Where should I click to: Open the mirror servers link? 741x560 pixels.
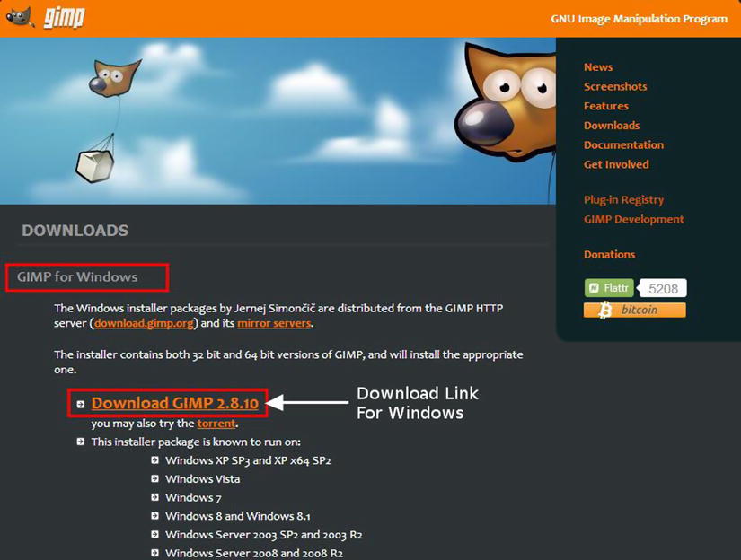tap(274, 323)
